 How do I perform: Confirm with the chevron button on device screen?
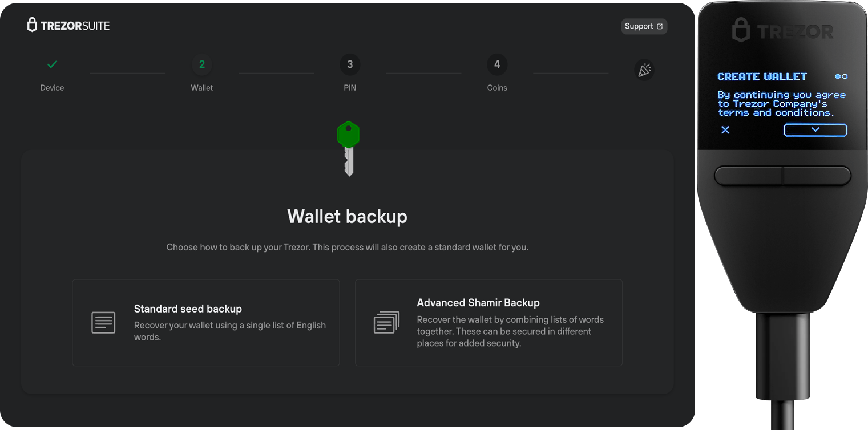pyautogui.click(x=815, y=130)
